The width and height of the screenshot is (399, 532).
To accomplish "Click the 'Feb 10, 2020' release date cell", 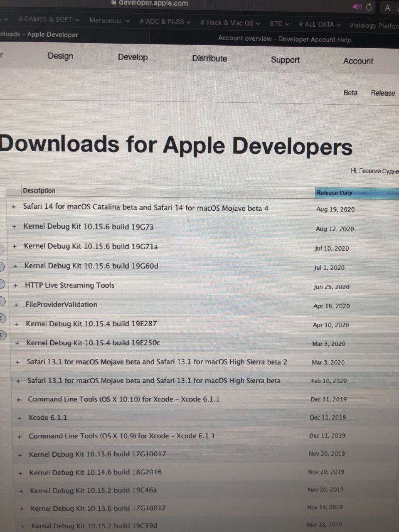I will coord(329,381).
